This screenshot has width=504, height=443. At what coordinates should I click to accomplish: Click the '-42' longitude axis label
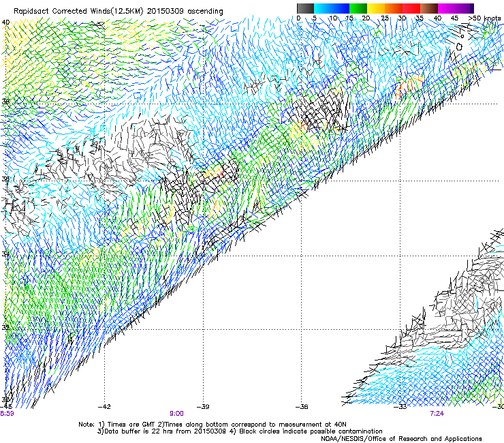click(x=104, y=407)
